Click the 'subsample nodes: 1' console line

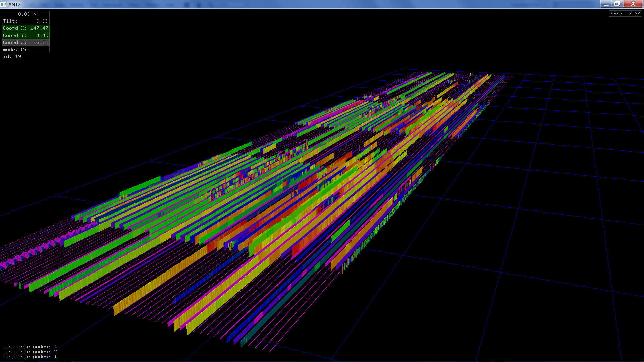30,357
